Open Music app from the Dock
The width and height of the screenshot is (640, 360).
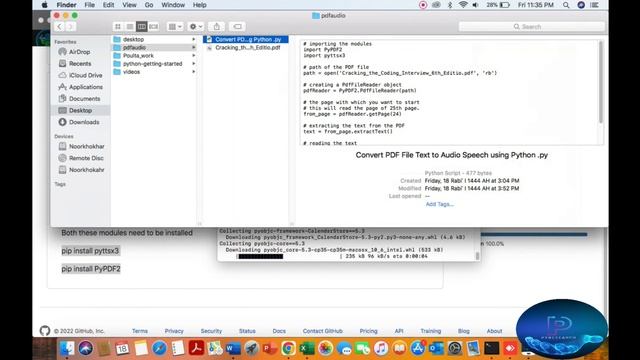[x=381, y=348]
